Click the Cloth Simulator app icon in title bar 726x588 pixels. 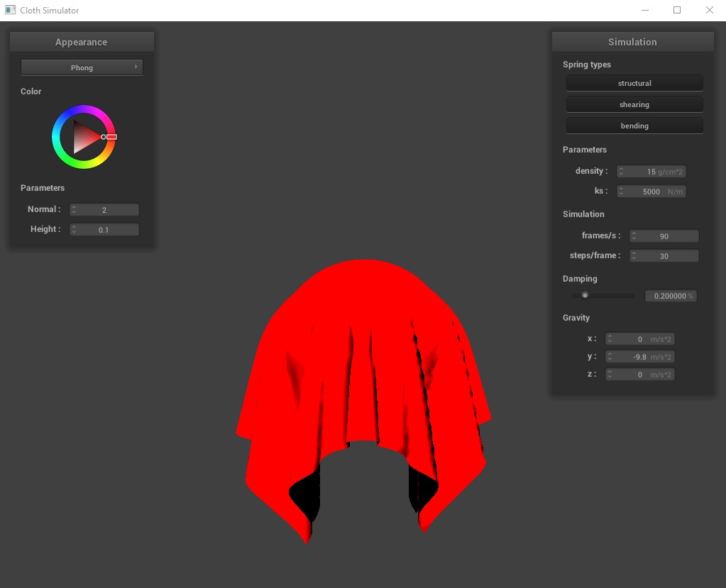(x=10, y=10)
